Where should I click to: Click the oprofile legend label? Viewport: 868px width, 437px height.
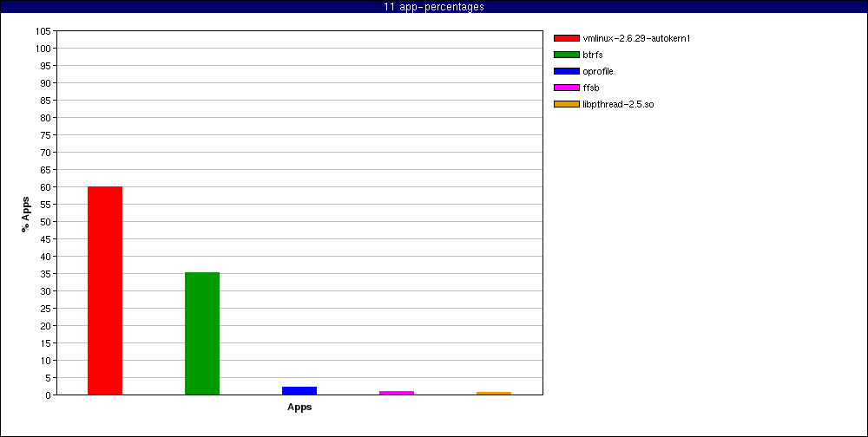pos(598,71)
